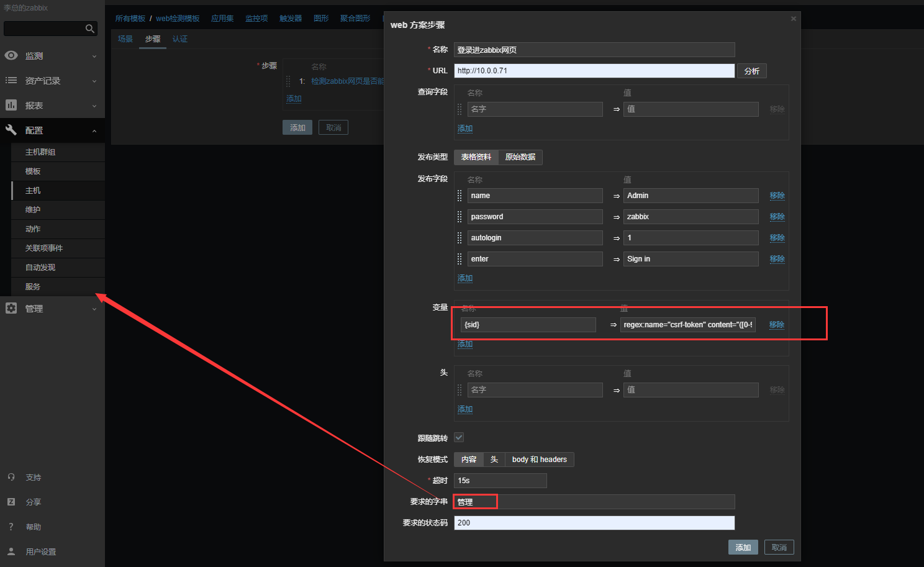Screen dimensions: 924x567
Task: Click the 名称 step name field
Action: click(x=594, y=50)
